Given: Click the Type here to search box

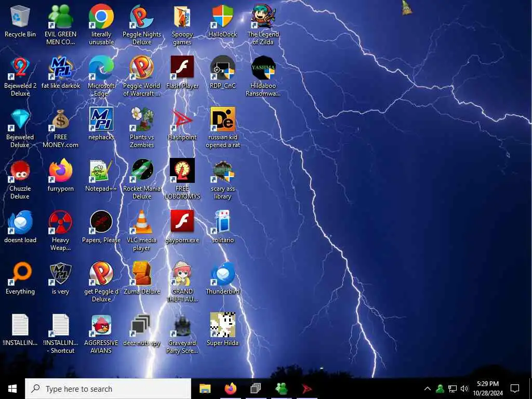Looking at the screenshot, I should tap(108, 389).
